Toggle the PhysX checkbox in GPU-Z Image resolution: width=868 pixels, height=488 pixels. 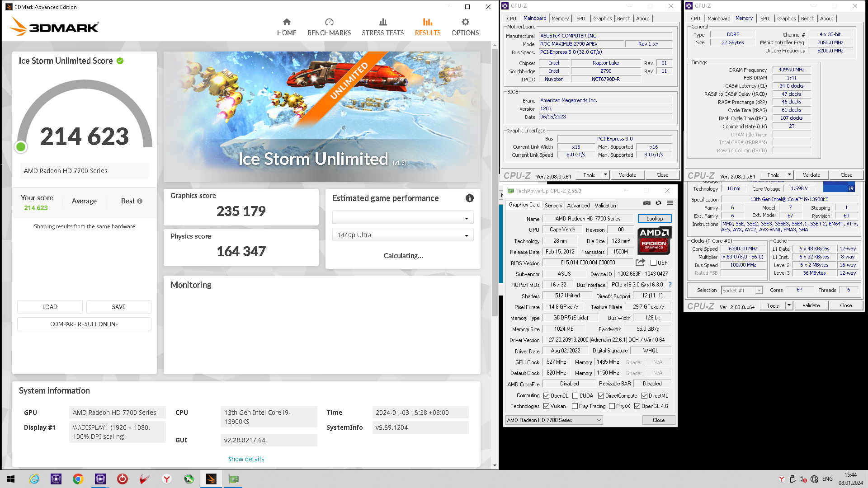612,406
